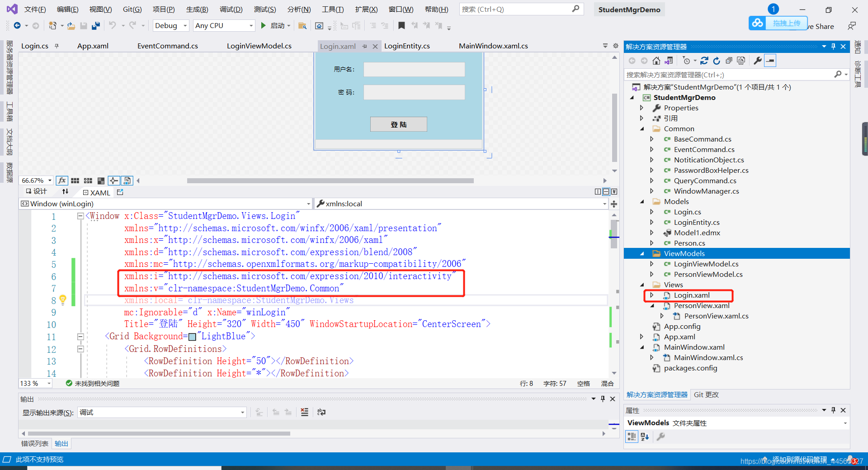868x470 pixels.
Task: Click the Live Share button
Action: click(x=821, y=26)
